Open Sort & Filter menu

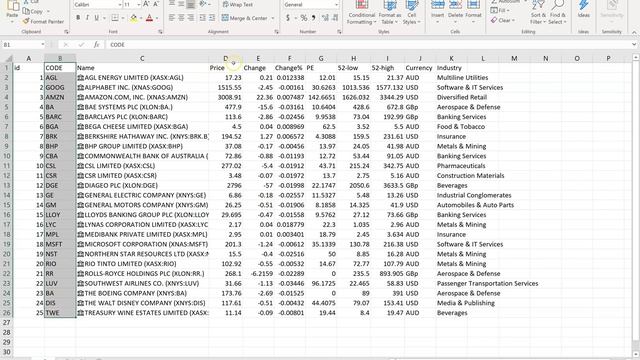point(538,12)
